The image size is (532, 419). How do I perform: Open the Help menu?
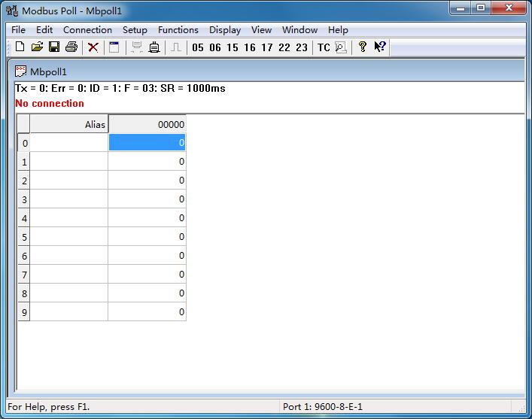pos(338,30)
